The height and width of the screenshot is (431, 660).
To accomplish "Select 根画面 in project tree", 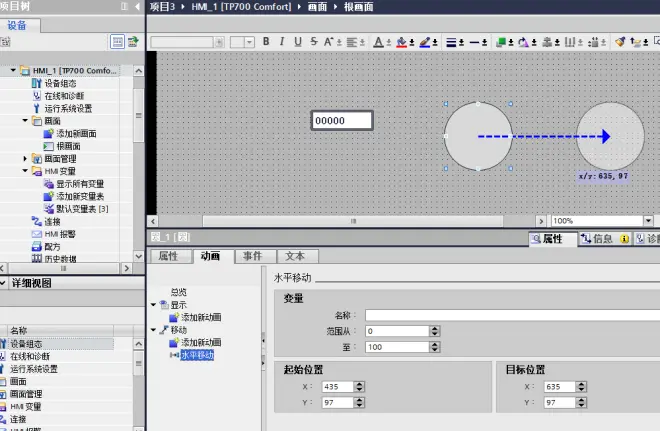I will [x=68, y=146].
